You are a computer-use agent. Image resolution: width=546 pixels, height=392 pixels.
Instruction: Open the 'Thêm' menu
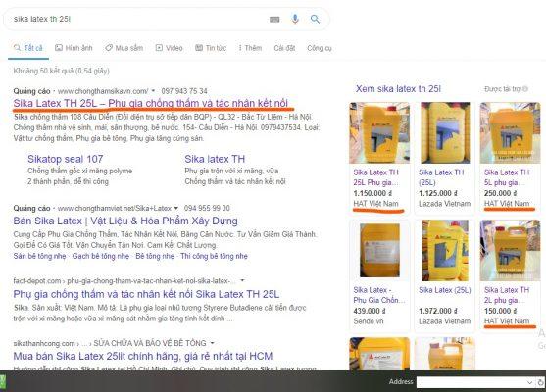coord(250,48)
